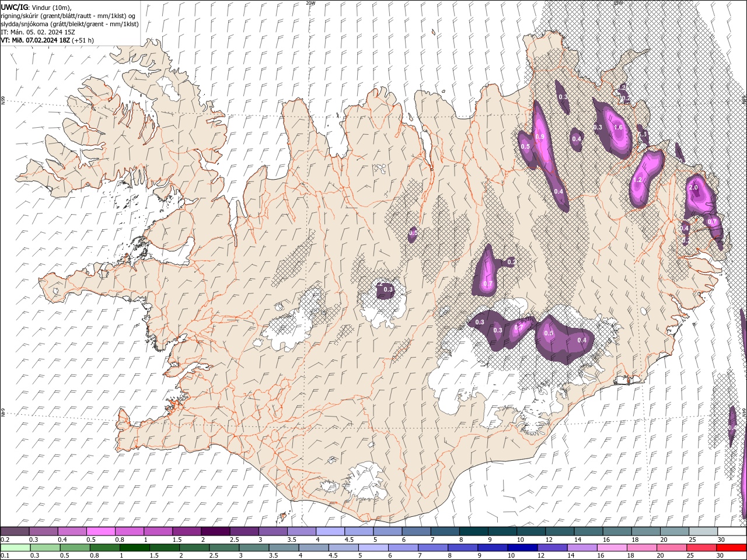Click the 0.7 value in the central purple blob
747x560 pixels.
coord(488,284)
